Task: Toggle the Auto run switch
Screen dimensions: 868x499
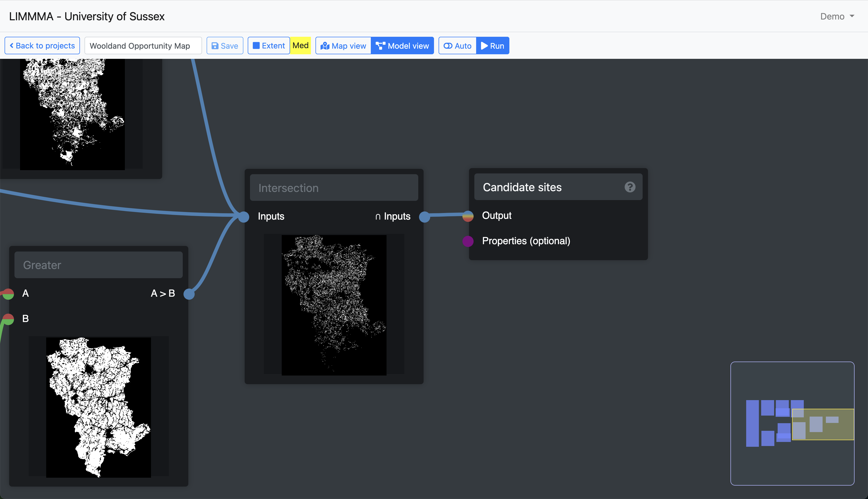Action: (x=457, y=46)
